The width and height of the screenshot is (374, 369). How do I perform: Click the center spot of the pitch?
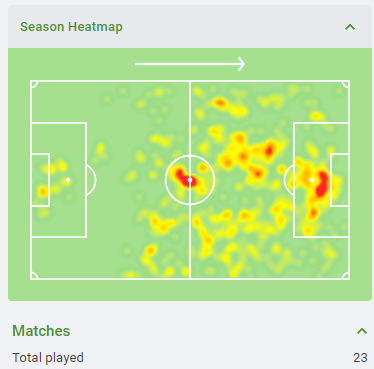coord(190,180)
